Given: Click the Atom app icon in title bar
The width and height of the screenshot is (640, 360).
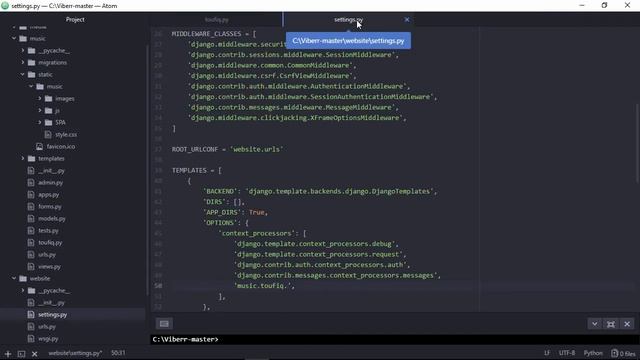Looking at the screenshot, I should (5, 6).
